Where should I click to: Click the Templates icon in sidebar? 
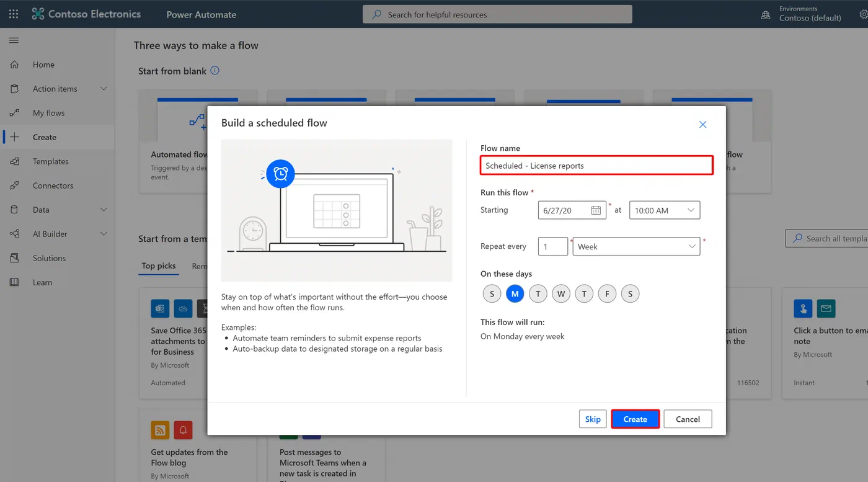point(14,161)
